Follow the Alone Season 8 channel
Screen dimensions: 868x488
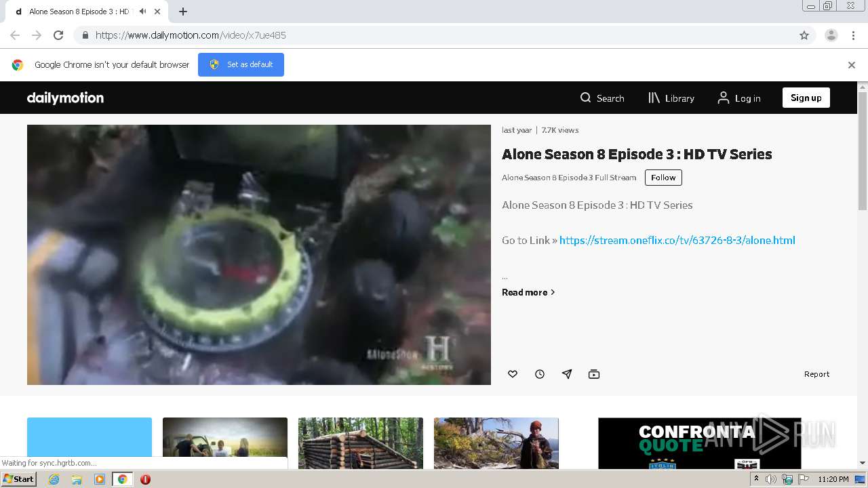coord(663,178)
